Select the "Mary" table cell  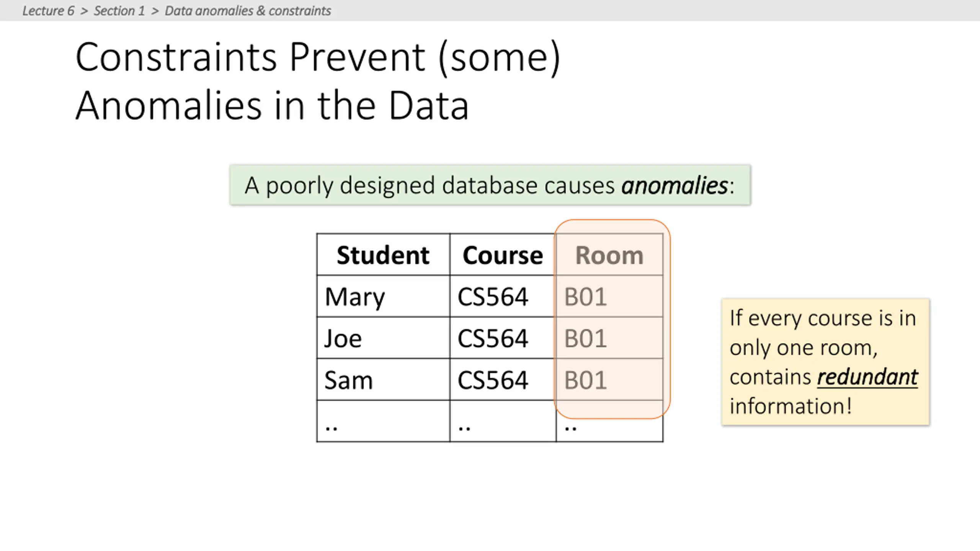[x=354, y=297]
